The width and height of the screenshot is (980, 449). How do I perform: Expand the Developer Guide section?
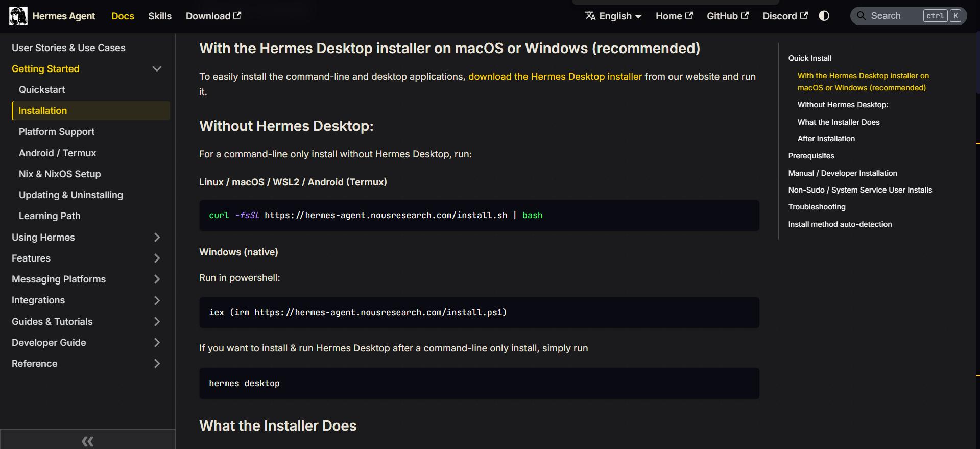point(86,342)
